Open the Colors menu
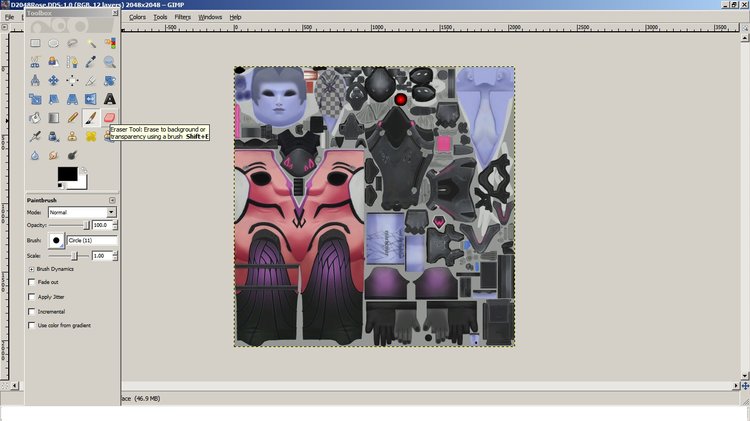The width and height of the screenshot is (750, 421). click(x=137, y=17)
